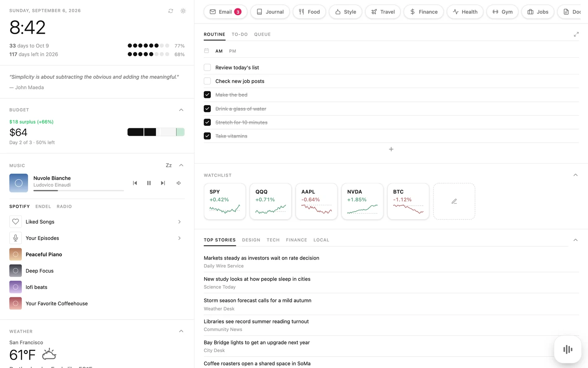The image size is (588, 368).
Task: Switch to the Queue tab
Action: (x=262, y=34)
